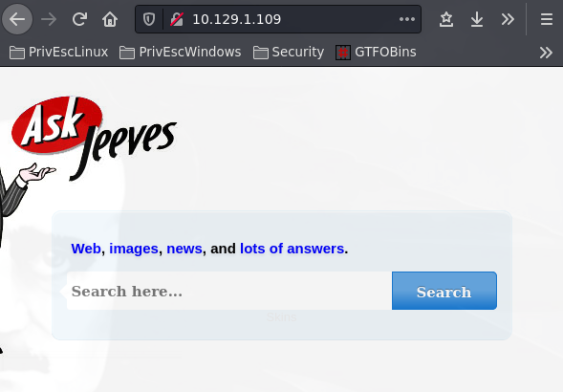Focus the 'Search here...' input field
This screenshot has width=563, height=392.
tap(229, 291)
